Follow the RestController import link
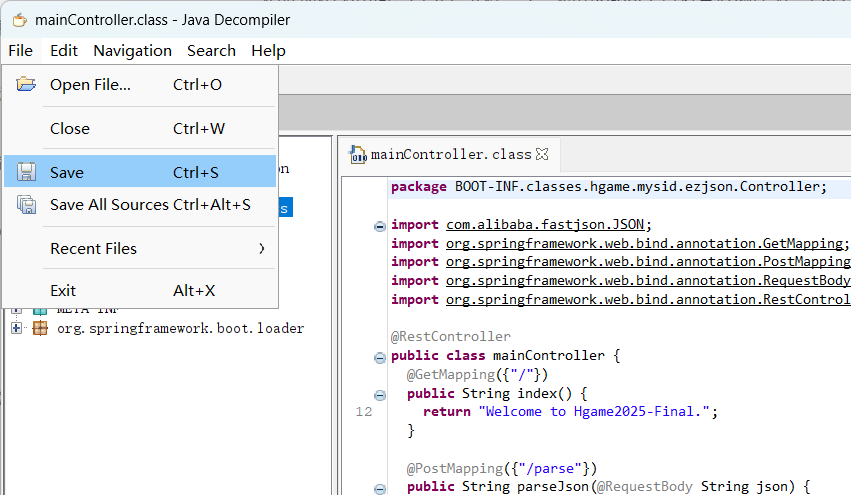The height and width of the screenshot is (495, 851). [x=649, y=300]
